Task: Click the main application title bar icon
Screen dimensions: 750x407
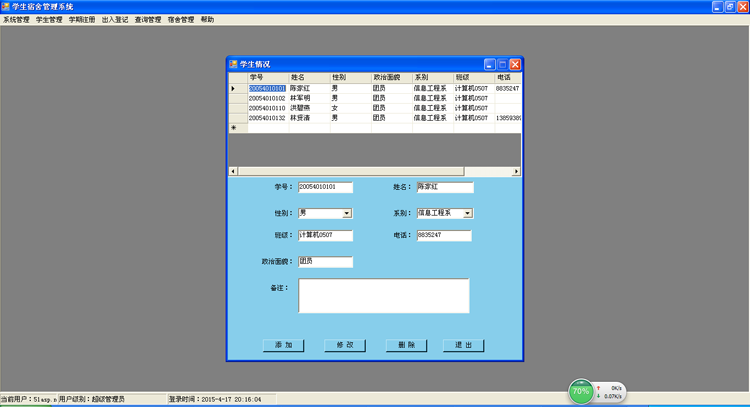Action: click(x=6, y=7)
